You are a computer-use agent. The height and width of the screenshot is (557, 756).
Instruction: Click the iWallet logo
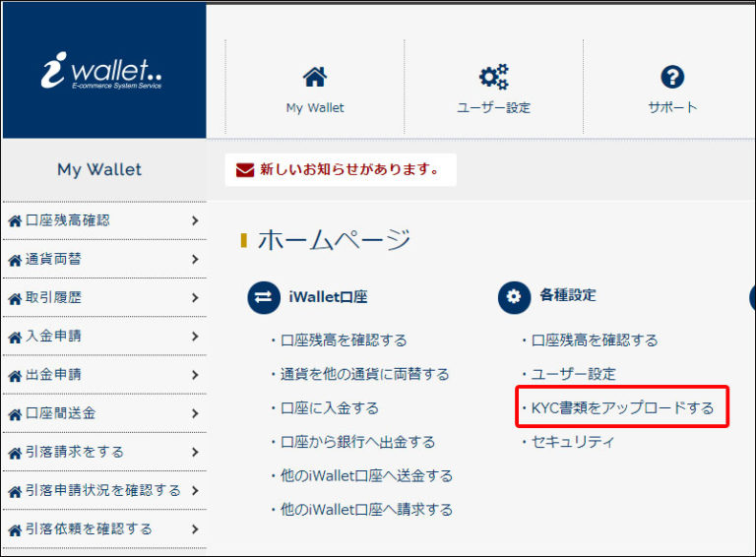click(101, 71)
